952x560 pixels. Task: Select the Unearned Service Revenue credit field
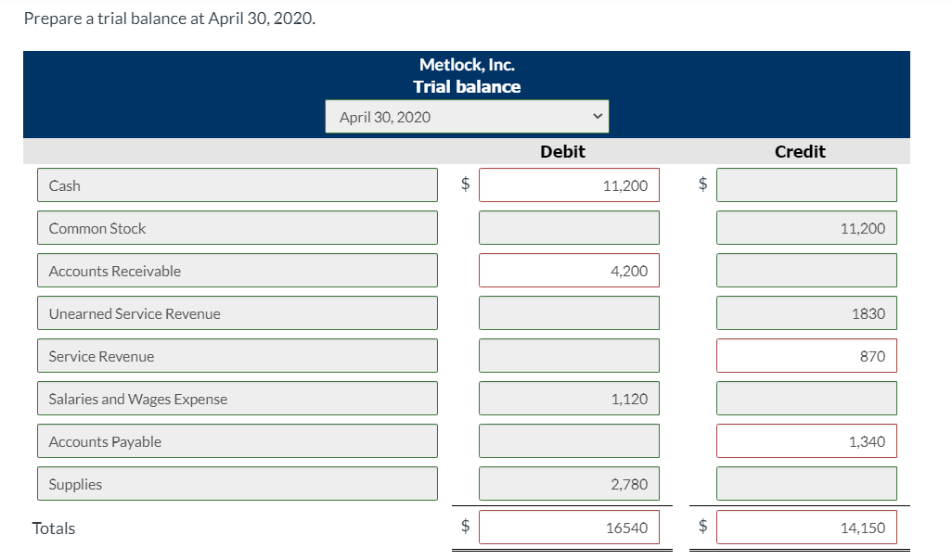[x=806, y=312]
